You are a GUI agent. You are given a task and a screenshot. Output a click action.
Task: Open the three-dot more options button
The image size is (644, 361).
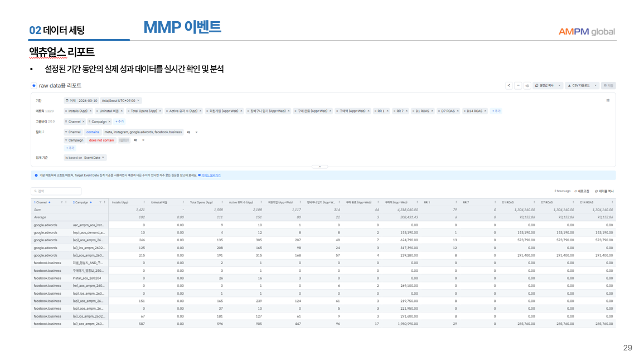(x=517, y=85)
